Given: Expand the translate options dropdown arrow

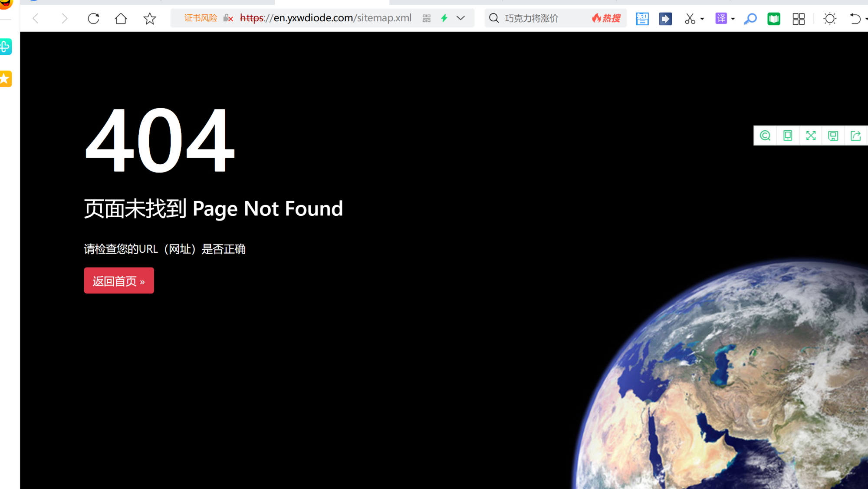Looking at the screenshot, I should [x=733, y=19].
